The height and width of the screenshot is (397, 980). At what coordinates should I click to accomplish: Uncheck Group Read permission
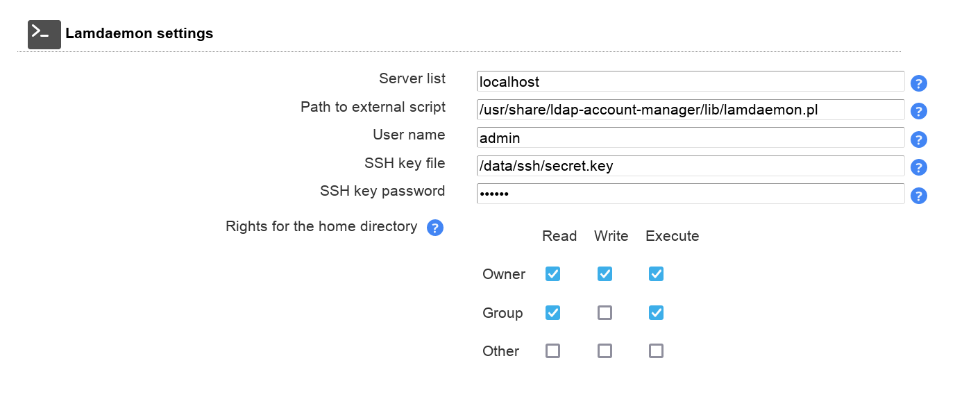(552, 313)
